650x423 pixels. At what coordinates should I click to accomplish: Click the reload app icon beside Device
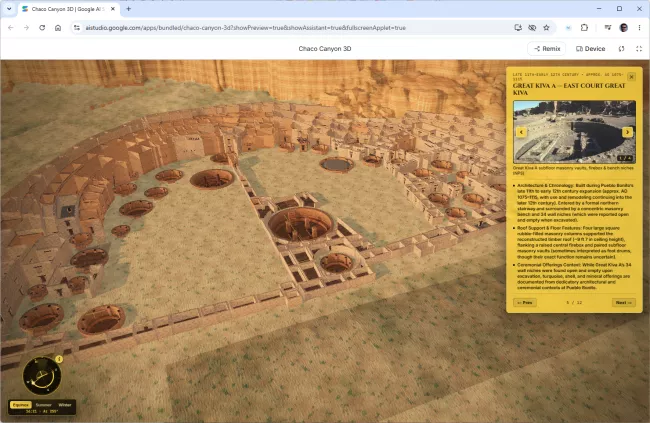[x=621, y=49]
